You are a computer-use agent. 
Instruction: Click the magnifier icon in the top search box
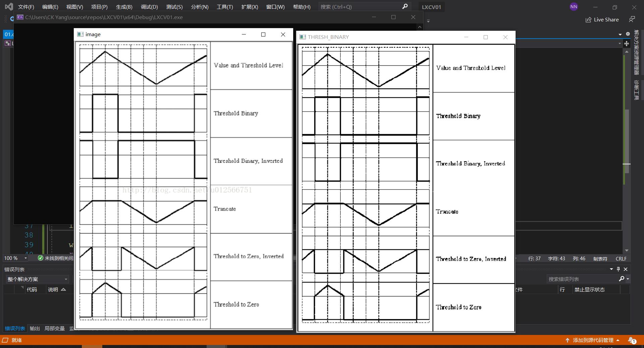click(405, 6)
